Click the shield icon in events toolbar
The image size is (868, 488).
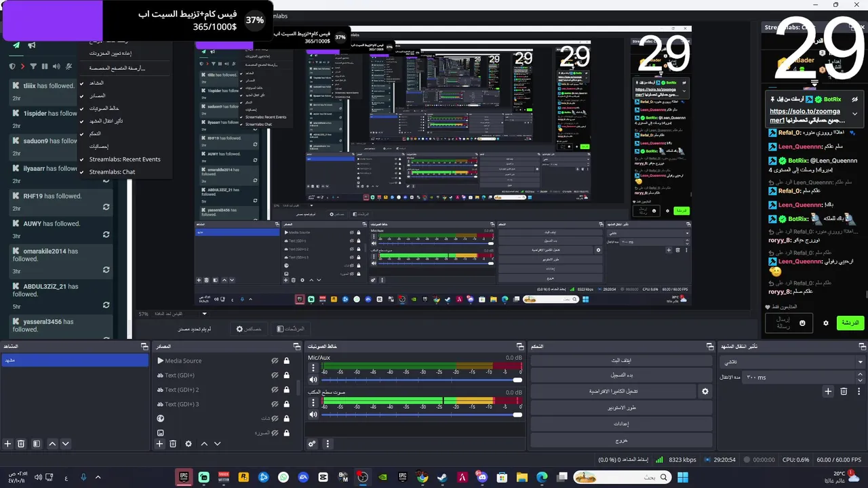[x=12, y=66]
